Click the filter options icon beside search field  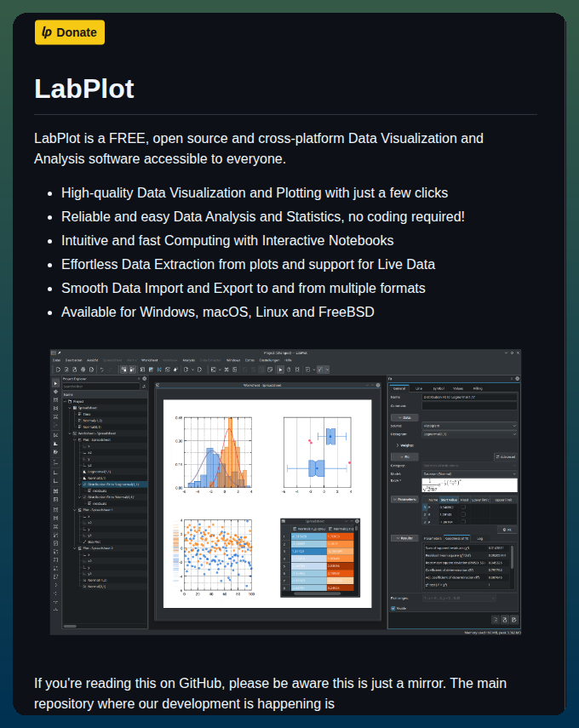144,387
